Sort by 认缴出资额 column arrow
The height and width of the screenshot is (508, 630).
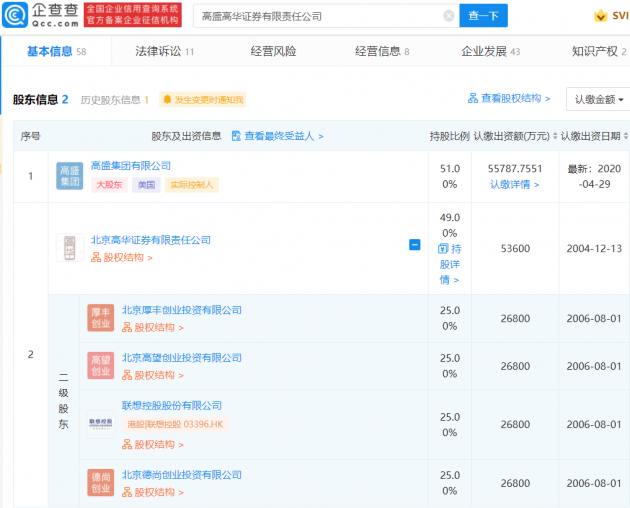[x=554, y=136]
